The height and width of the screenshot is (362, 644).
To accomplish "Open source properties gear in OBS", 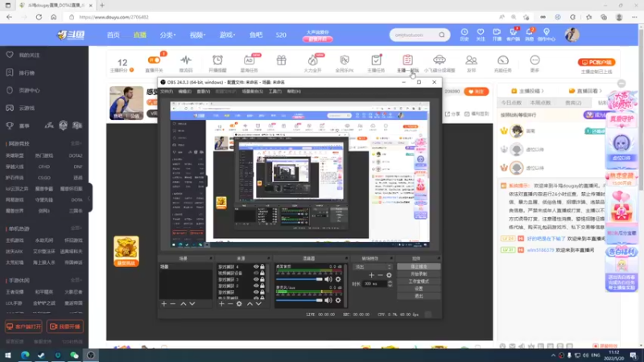I will [x=239, y=304].
